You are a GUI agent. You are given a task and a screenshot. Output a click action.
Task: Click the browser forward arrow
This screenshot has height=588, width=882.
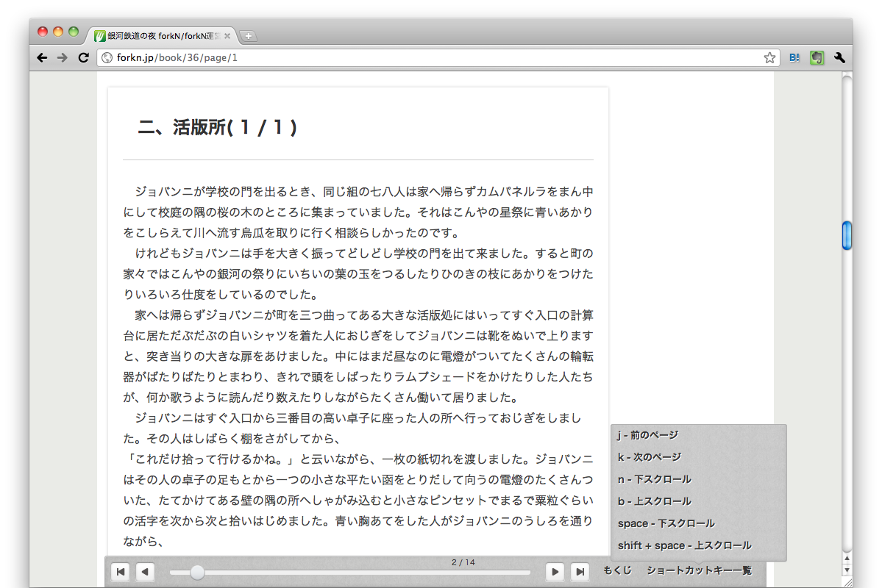tap(63, 58)
